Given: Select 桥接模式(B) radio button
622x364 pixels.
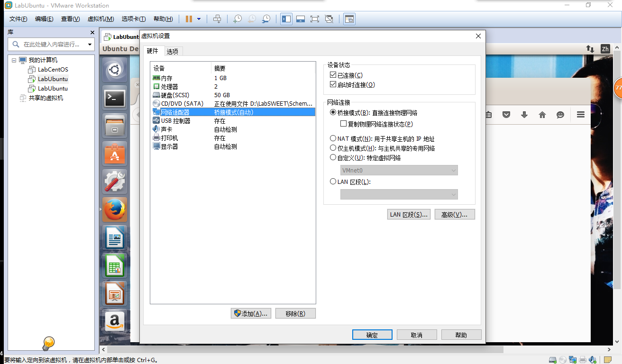Looking at the screenshot, I should pyautogui.click(x=333, y=113).
